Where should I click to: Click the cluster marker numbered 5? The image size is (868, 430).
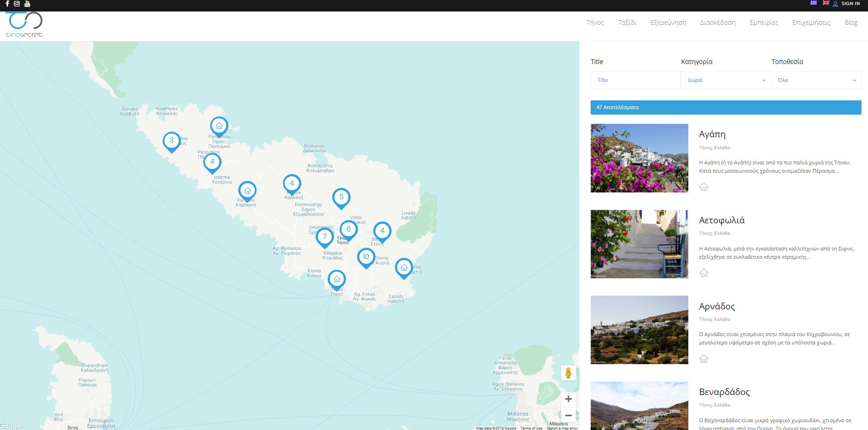tap(341, 198)
